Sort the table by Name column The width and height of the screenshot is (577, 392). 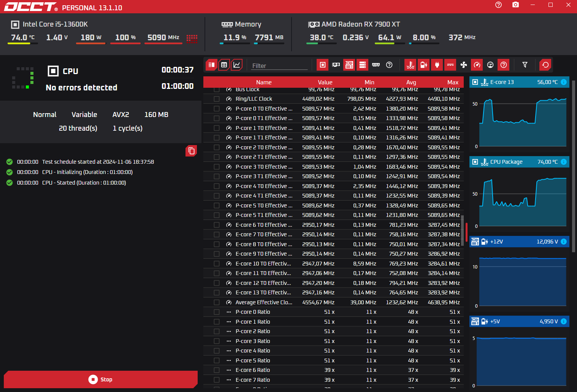coord(264,82)
